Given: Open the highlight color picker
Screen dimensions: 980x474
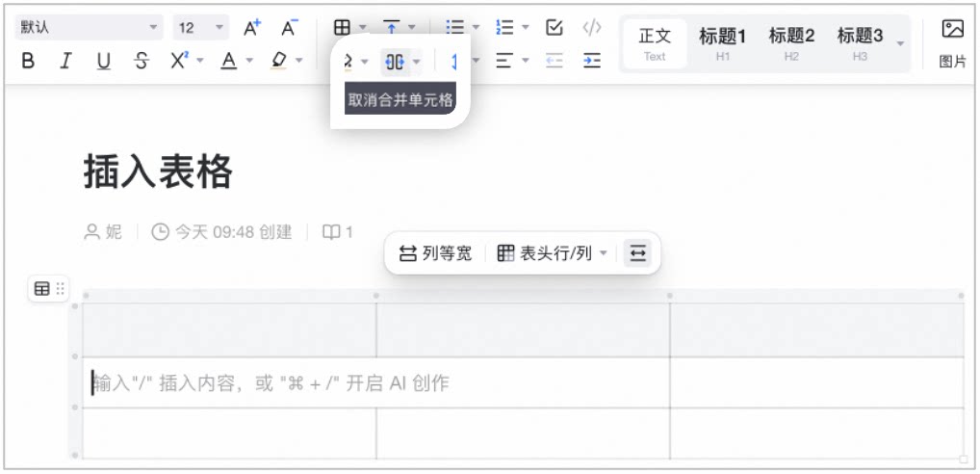Looking at the screenshot, I should click(x=279, y=61).
